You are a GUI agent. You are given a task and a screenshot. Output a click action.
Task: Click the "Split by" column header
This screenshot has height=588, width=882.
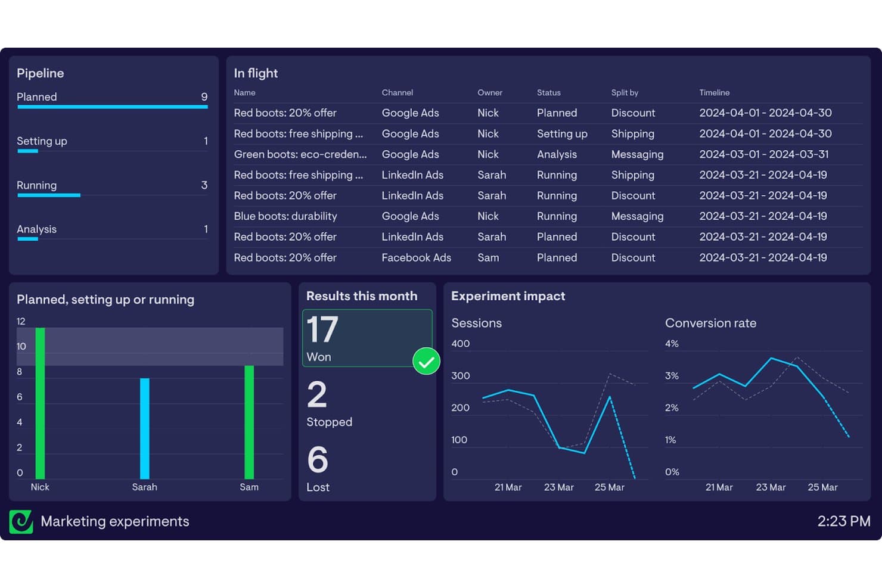tap(625, 92)
